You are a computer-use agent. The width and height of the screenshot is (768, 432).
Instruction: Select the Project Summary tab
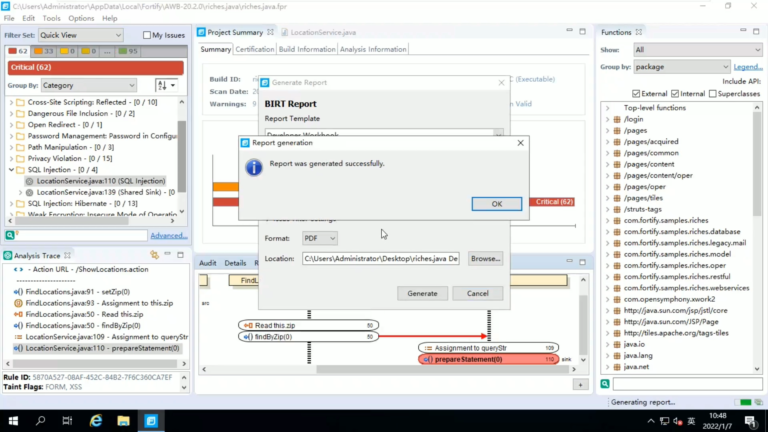click(x=235, y=32)
